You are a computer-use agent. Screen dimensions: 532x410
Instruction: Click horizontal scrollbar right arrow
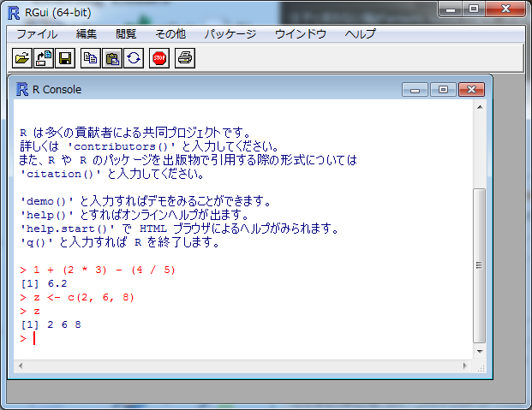point(465,365)
